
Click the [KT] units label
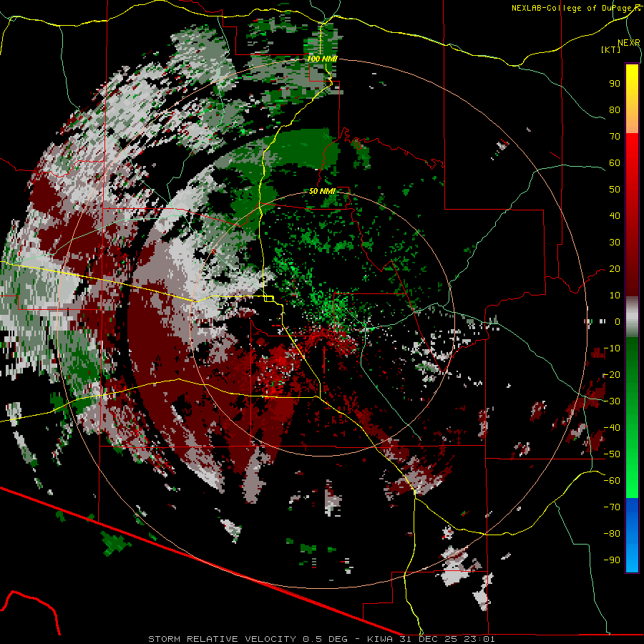[610, 49]
